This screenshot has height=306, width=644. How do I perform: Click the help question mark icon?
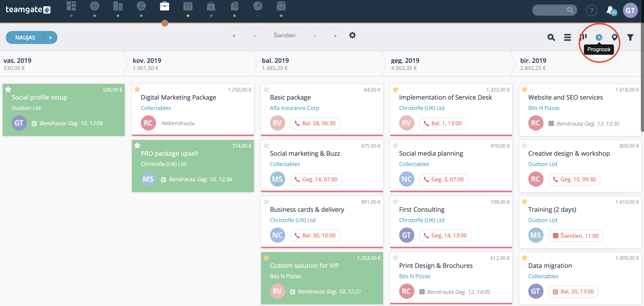pos(592,11)
